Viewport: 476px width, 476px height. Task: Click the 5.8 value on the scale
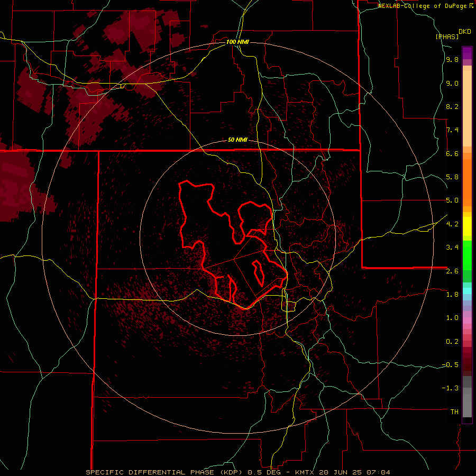tap(452, 177)
